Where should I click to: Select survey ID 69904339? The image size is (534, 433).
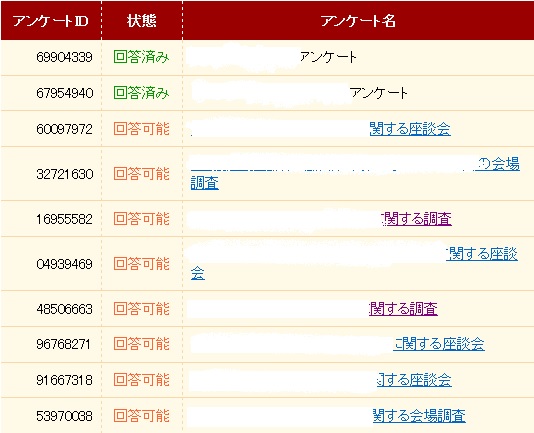(64, 57)
